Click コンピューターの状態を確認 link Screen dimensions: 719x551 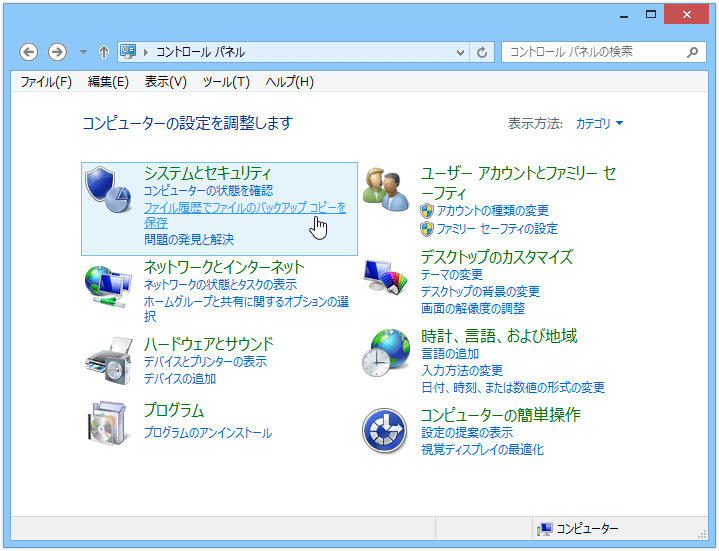[208, 191]
